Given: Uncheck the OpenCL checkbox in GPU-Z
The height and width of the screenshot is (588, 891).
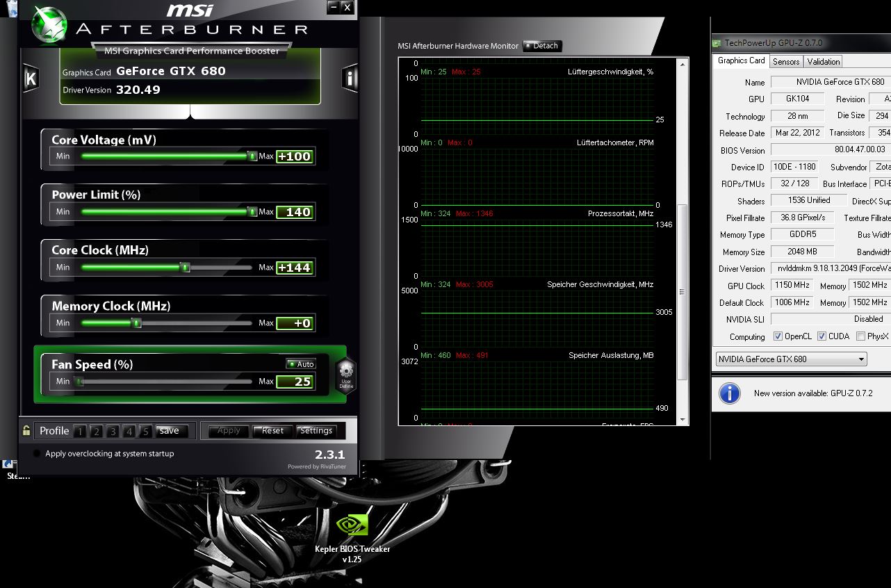Looking at the screenshot, I should coord(778,336).
